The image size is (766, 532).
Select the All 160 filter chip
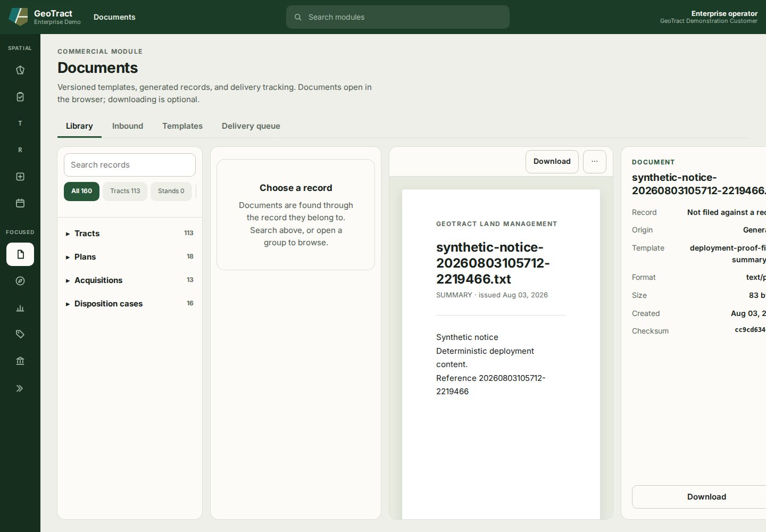click(x=81, y=191)
